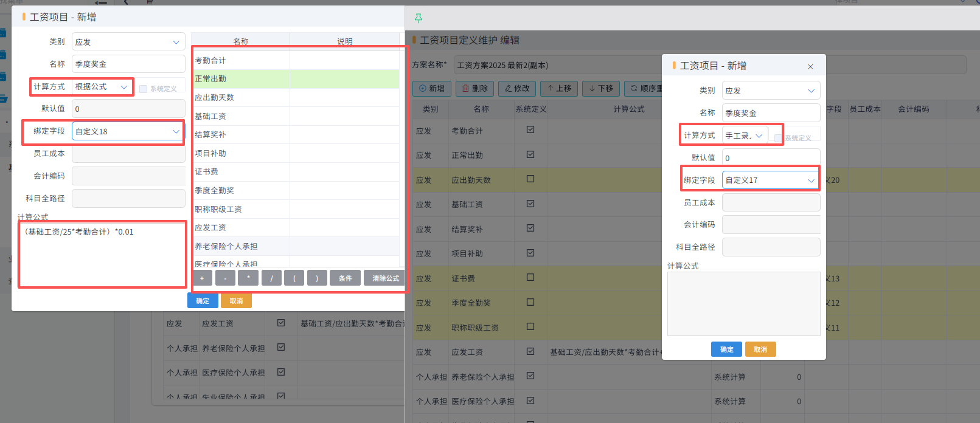Click the 清除公式 button
This screenshot has height=423, width=980.
click(386, 278)
